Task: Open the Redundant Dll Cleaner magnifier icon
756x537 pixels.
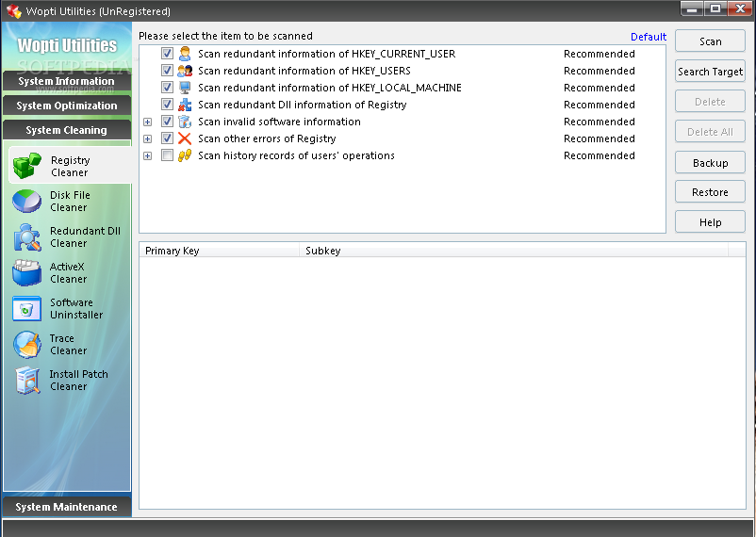Action: point(27,237)
